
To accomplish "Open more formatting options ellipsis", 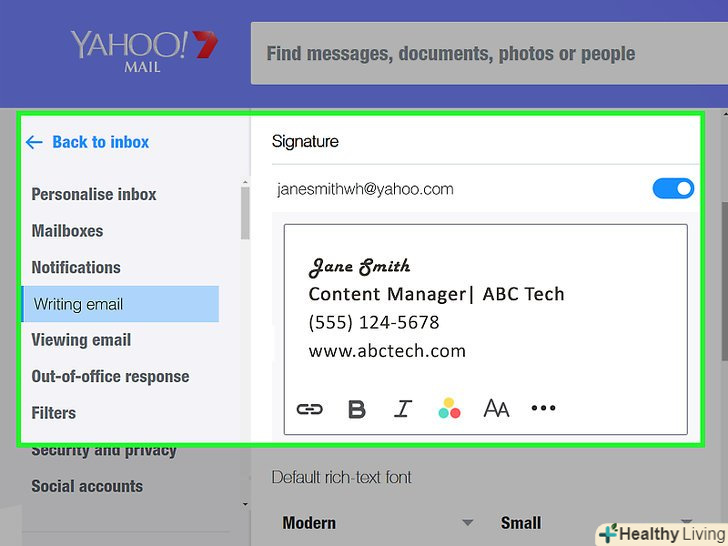I will pos(543,408).
